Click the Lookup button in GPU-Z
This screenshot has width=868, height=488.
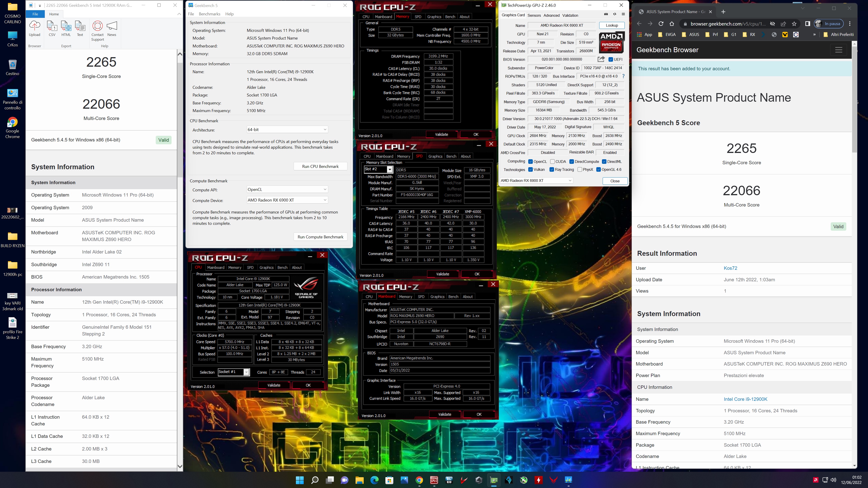pyautogui.click(x=612, y=25)
